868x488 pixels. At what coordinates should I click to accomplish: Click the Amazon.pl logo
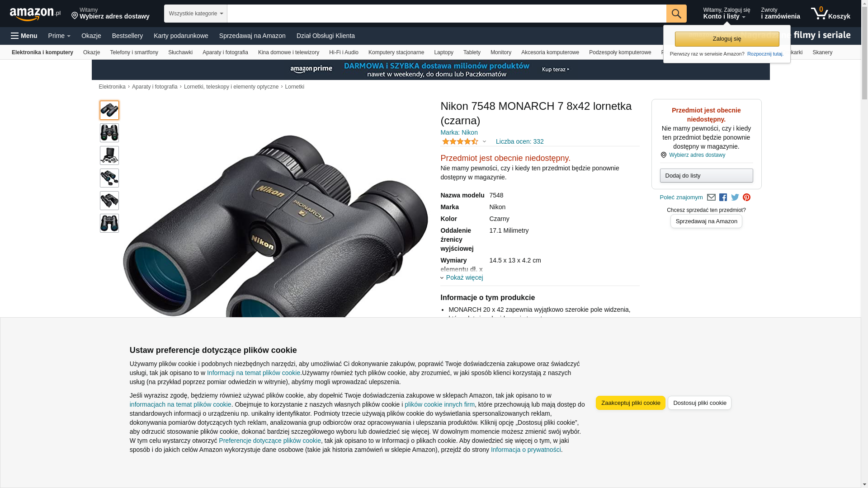tap(35, 14)
